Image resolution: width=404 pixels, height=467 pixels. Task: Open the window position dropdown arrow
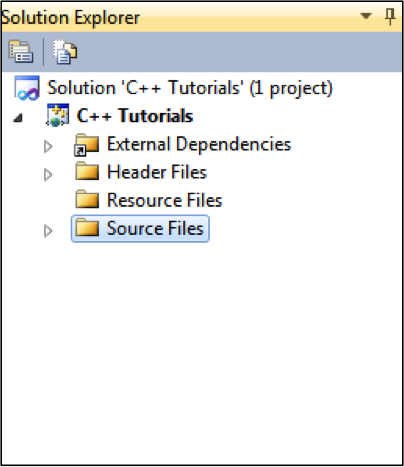[x=366, y=16]
